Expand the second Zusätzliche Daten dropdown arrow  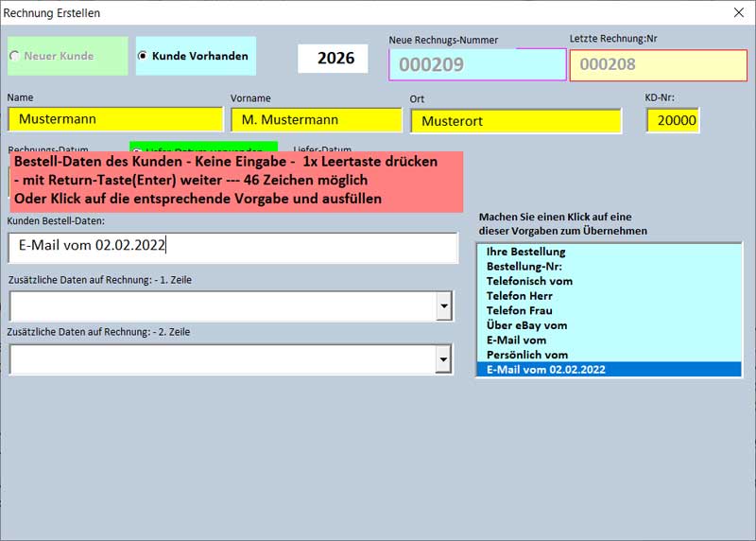pos(443,358)
